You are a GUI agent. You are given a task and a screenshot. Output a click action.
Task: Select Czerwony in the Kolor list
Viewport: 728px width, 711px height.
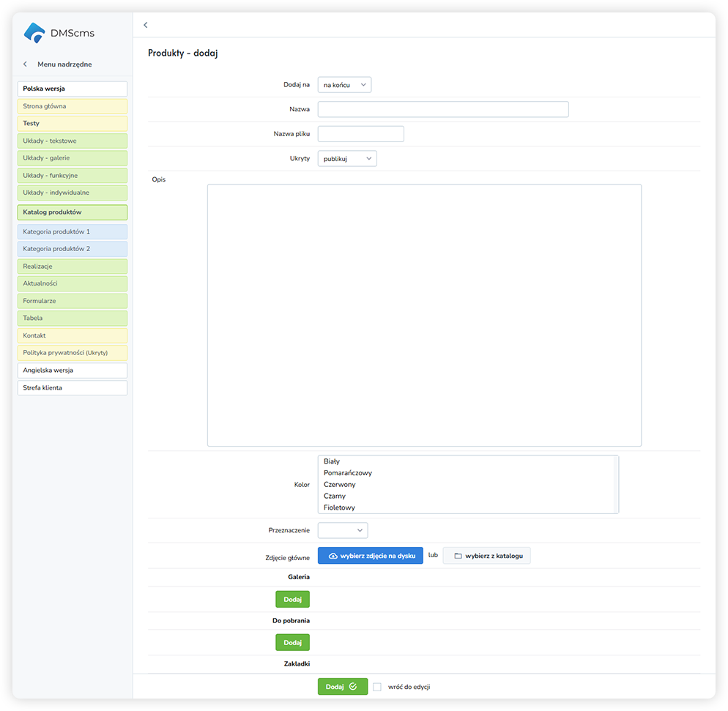tap(339, 485)
